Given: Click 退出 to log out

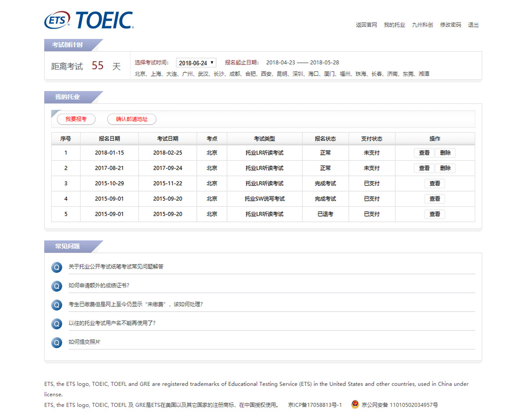Looking at the screenshot, I should [473, 25].
